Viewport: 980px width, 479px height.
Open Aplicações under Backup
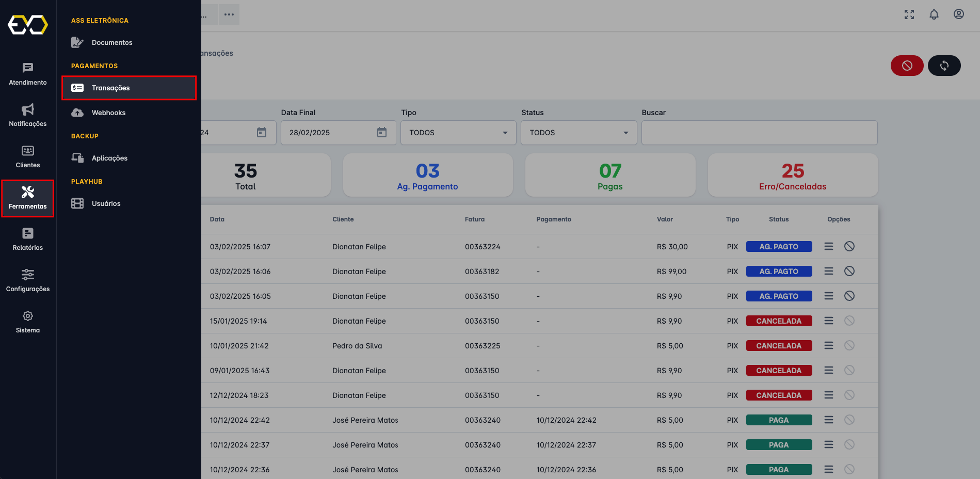coord(109,158)
